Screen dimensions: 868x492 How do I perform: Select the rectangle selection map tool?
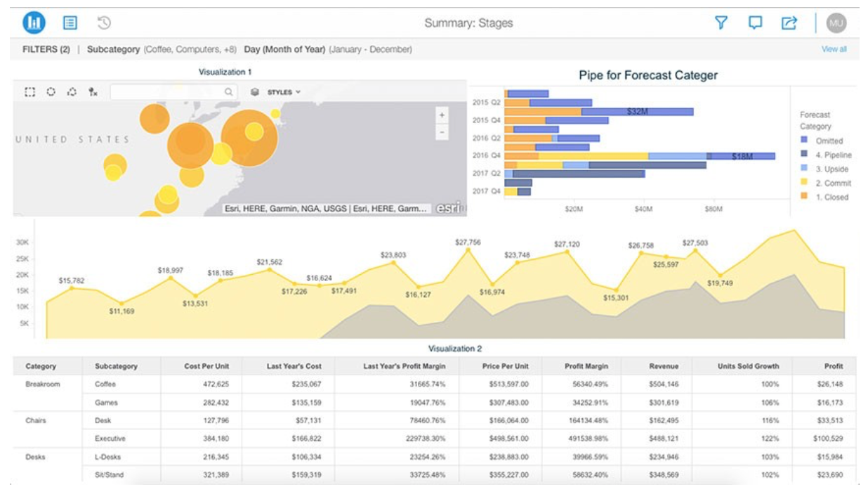(29, 92)
